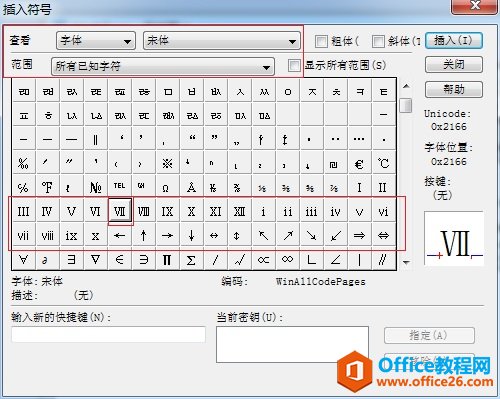
Task: Select the summation Sigma symbol
Action: point(192,259)
